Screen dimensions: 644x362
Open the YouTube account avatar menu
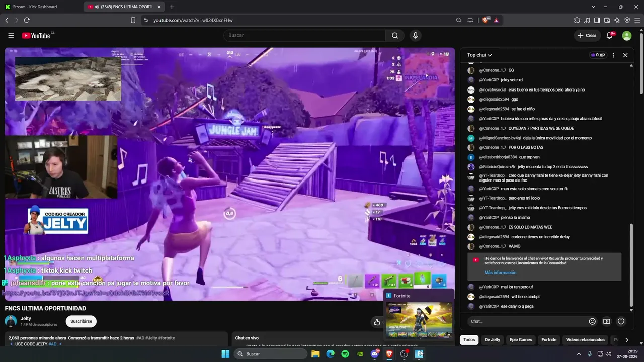pyautogui.click(x=627, y=36)
